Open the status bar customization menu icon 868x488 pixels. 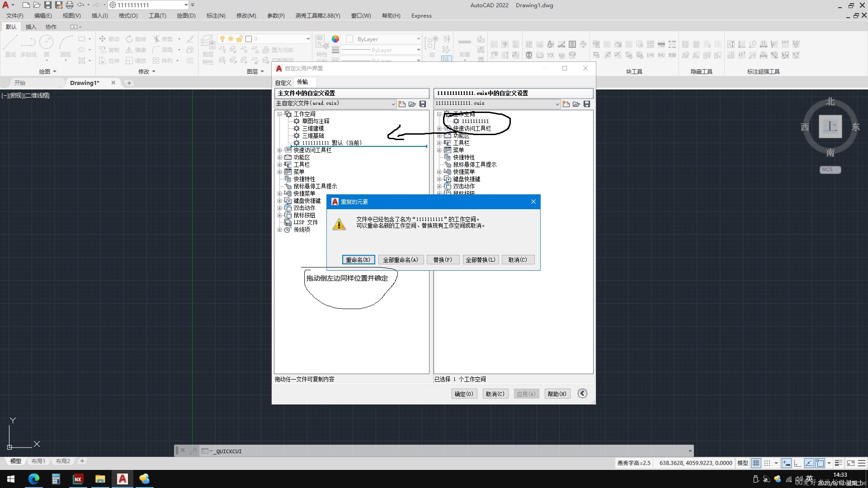pyautogui.click(x=862, y=463)
